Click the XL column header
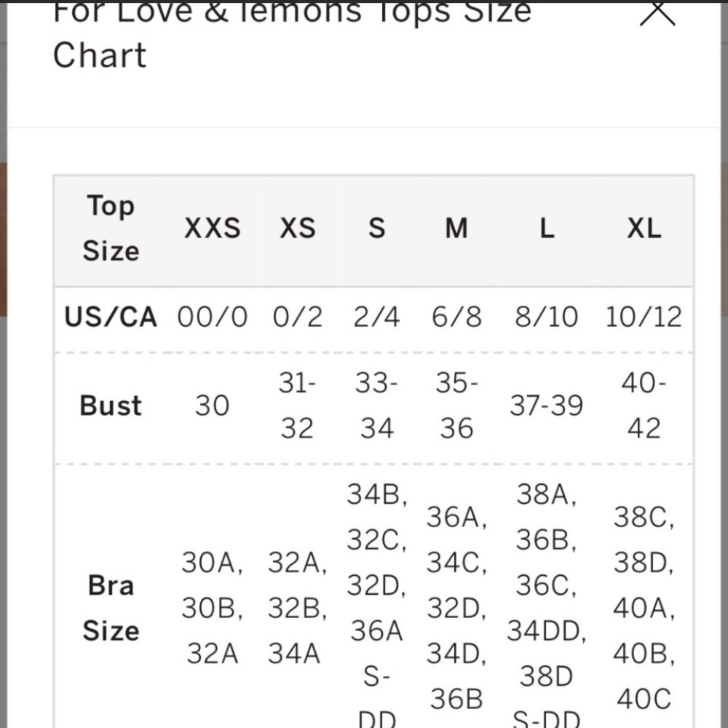The image size is (728, 728). 644,229
